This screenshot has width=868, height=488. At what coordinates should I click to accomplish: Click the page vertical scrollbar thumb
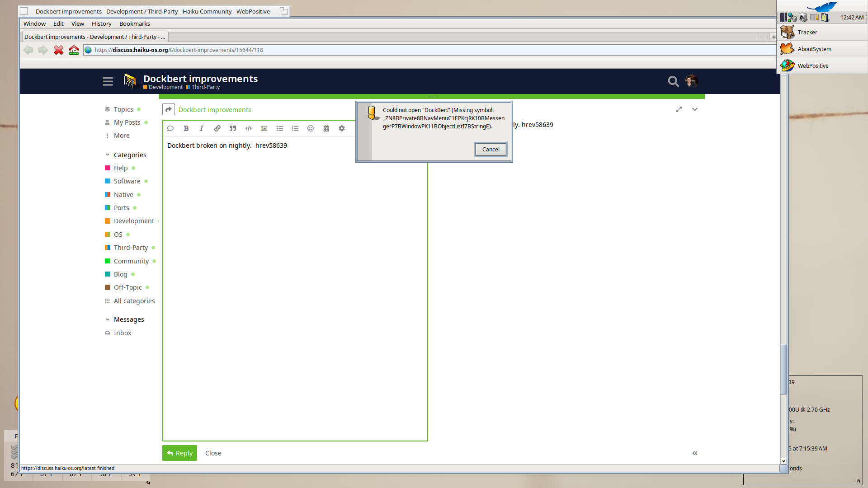coord(784,369)
